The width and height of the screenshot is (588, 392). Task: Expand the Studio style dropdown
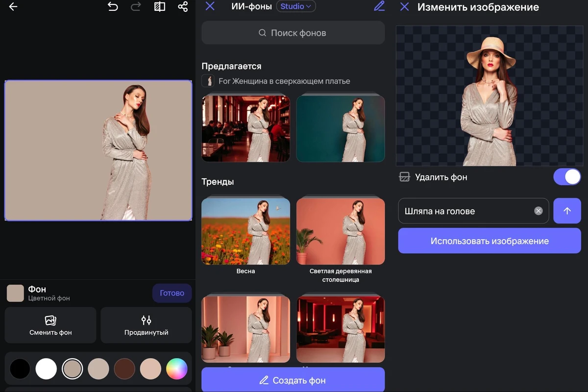296,6
